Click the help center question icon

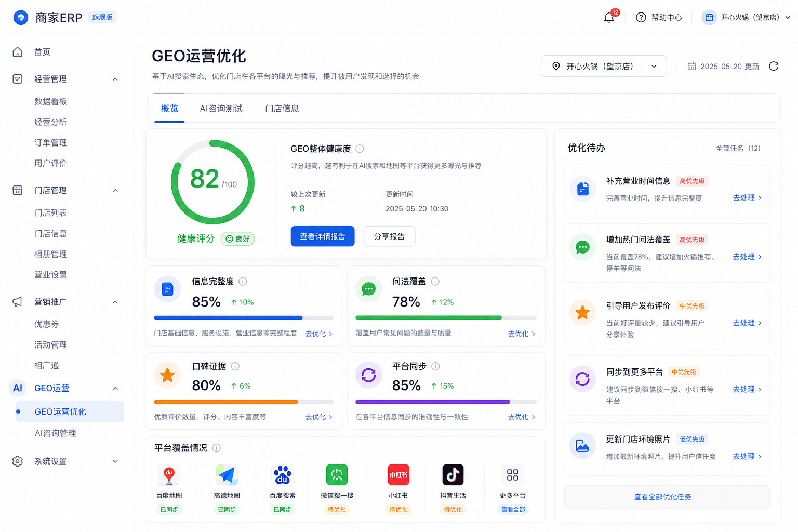tap(641, 18)
